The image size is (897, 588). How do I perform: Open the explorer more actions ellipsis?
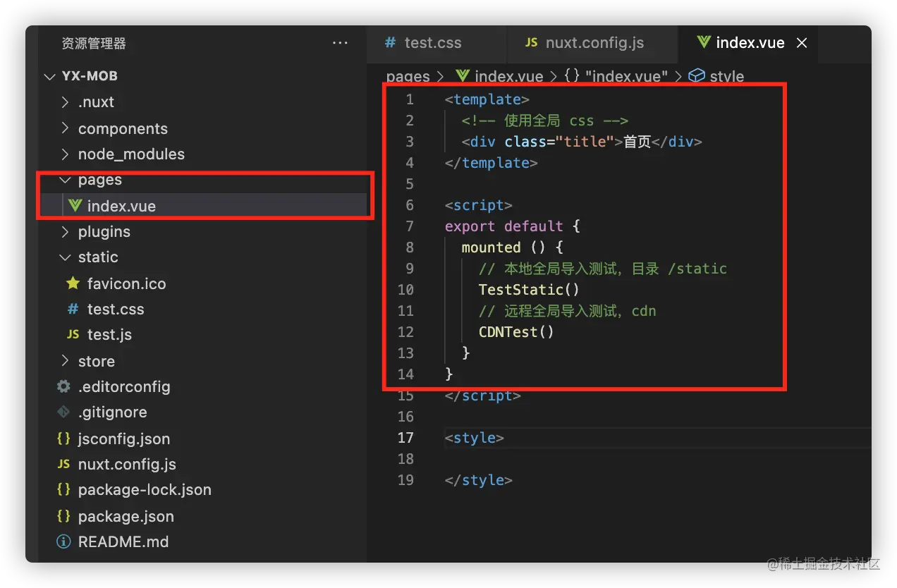click(340, 43)
